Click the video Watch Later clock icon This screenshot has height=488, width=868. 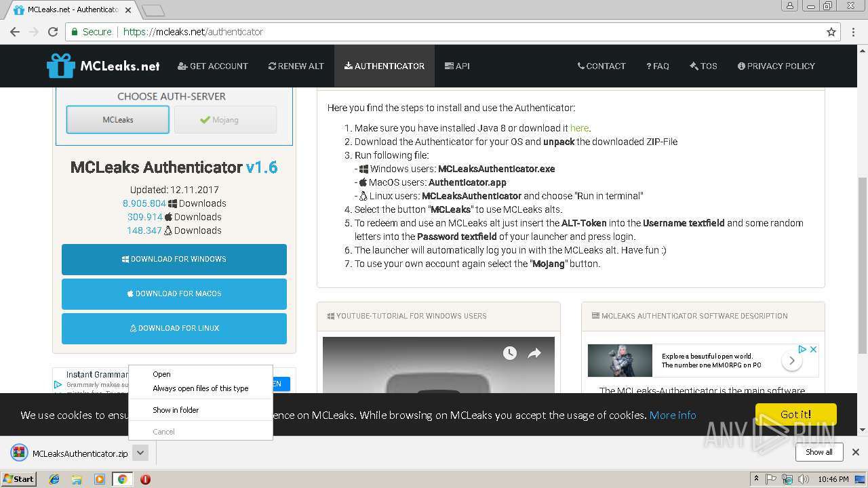(510, 353)
